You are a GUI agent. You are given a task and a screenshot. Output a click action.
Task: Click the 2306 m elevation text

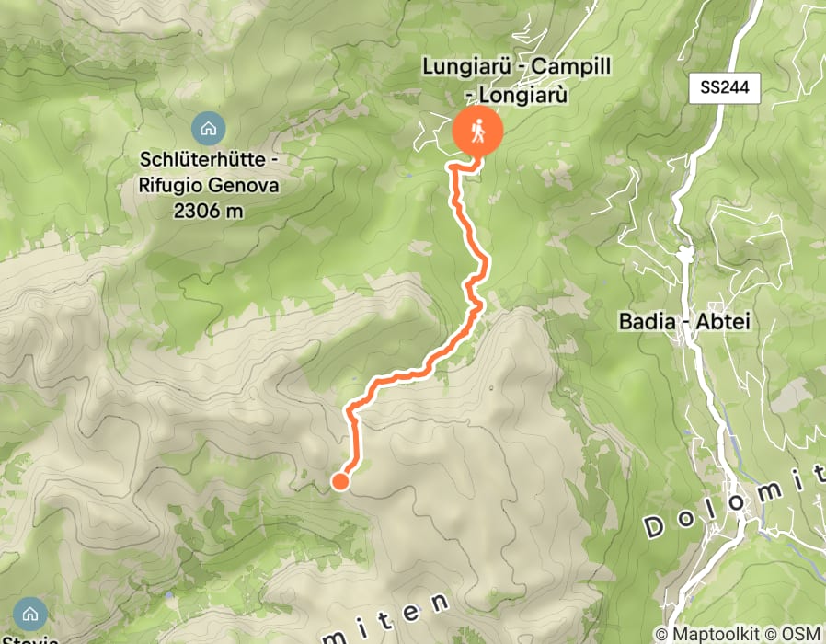pyautogui.click(x=209, y=212)
